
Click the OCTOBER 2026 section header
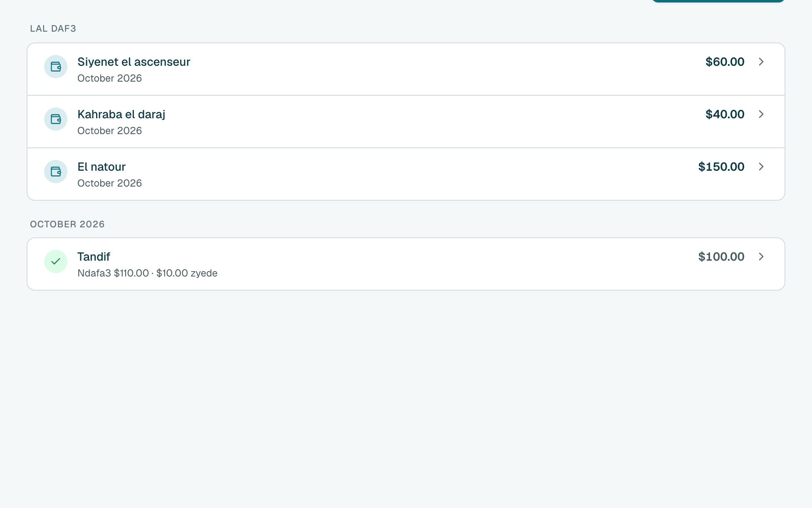tap(67, 224)
